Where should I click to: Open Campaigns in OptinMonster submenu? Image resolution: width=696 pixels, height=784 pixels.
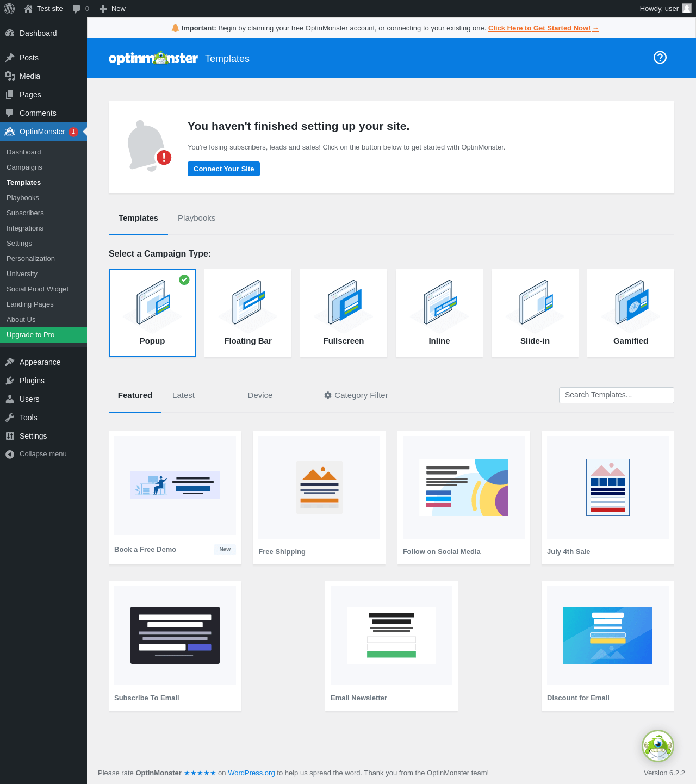click(x=24, y=167)
